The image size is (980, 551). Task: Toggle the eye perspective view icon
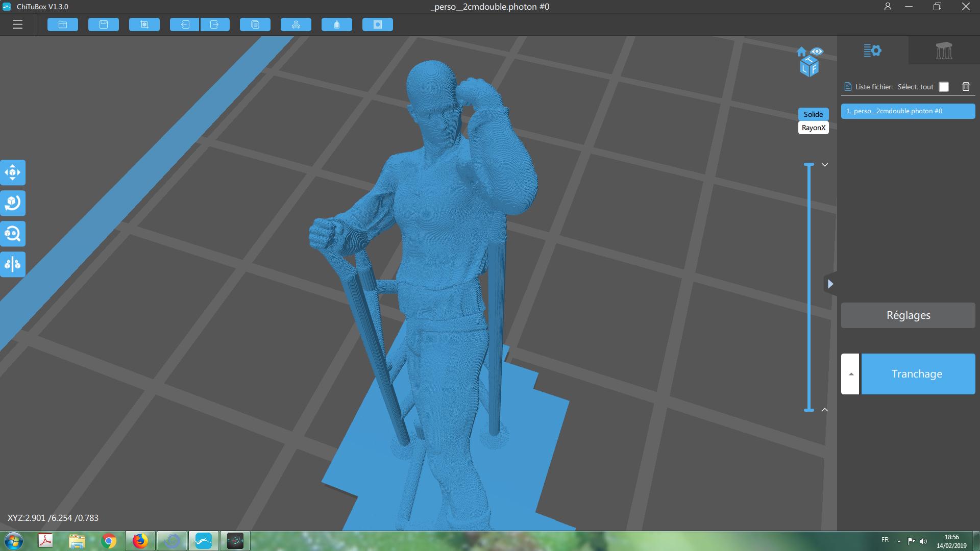(817, 52)
